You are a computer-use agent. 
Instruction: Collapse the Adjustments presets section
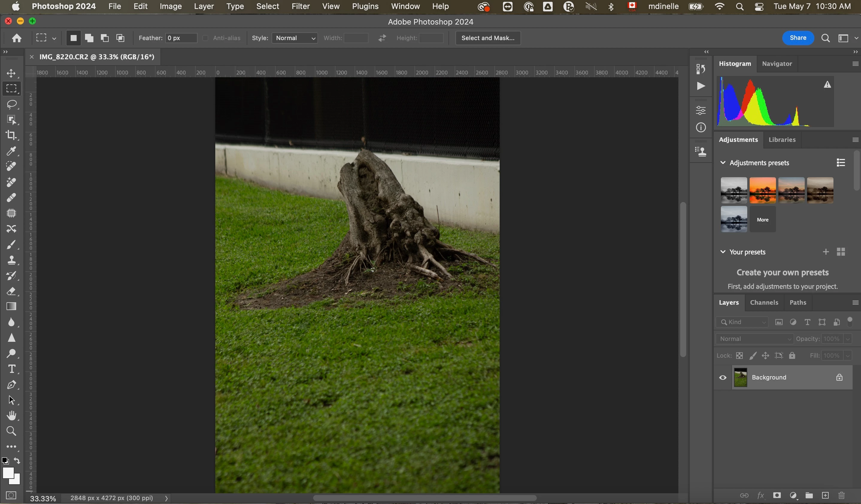[x=723, y=163]
